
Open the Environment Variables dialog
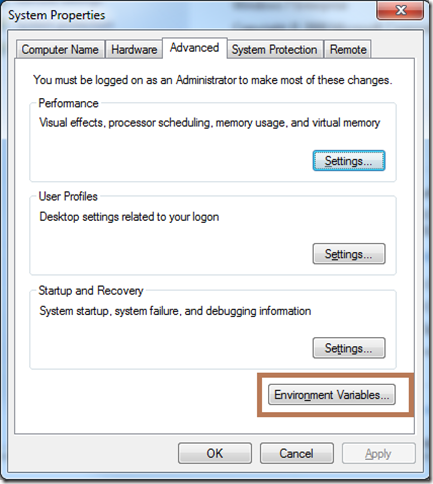click(332, 395)
